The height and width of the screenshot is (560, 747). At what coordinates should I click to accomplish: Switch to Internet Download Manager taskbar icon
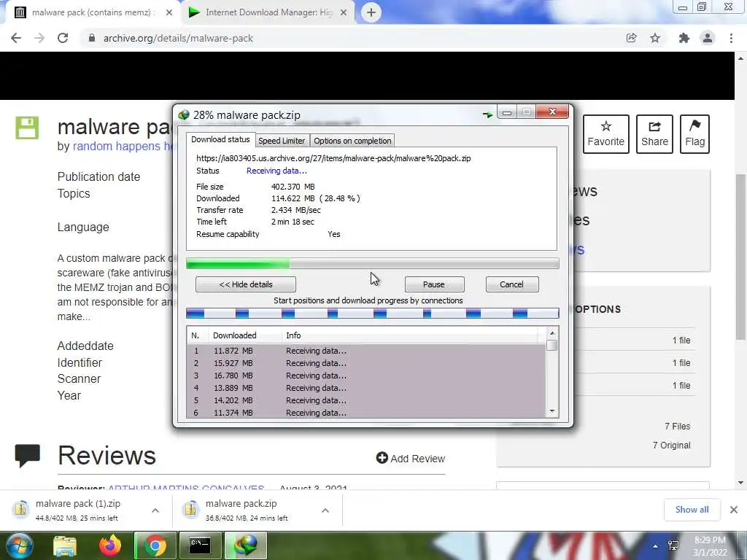(246, 545)
